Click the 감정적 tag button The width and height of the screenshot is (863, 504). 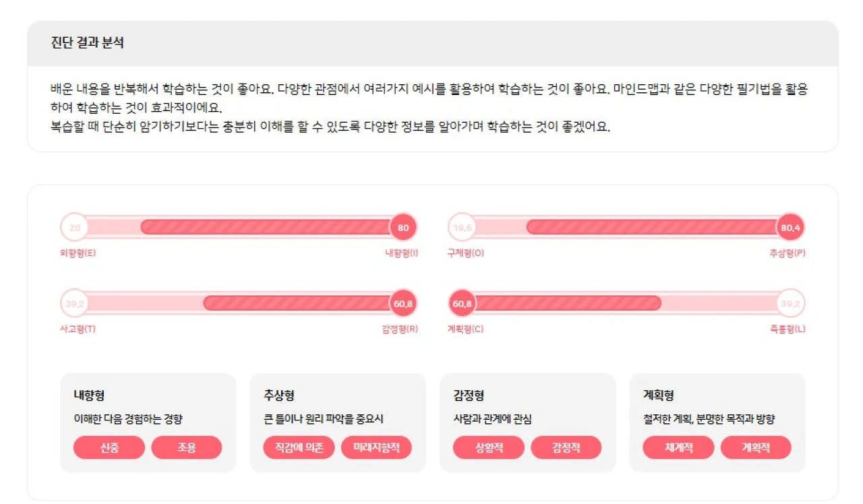(566, 447)
